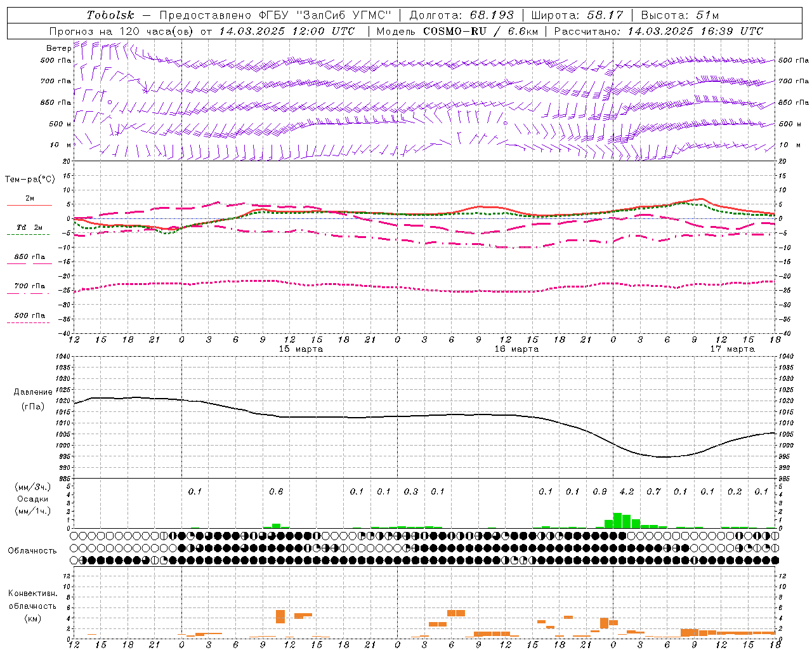
Task: Click the (мм/1ч.) unit label
Action: (32, 511)
